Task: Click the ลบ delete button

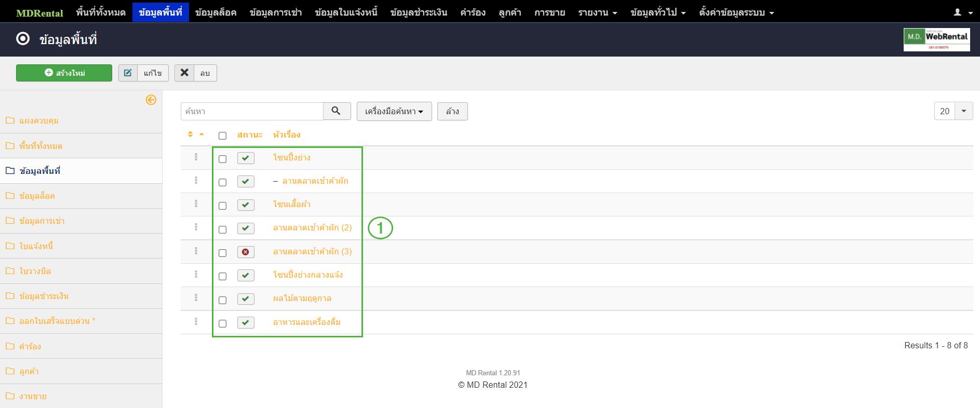Action: pos(195,73)
